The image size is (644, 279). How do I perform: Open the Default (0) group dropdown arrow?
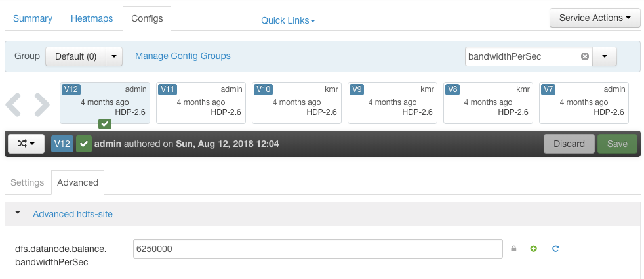[114, 56]
